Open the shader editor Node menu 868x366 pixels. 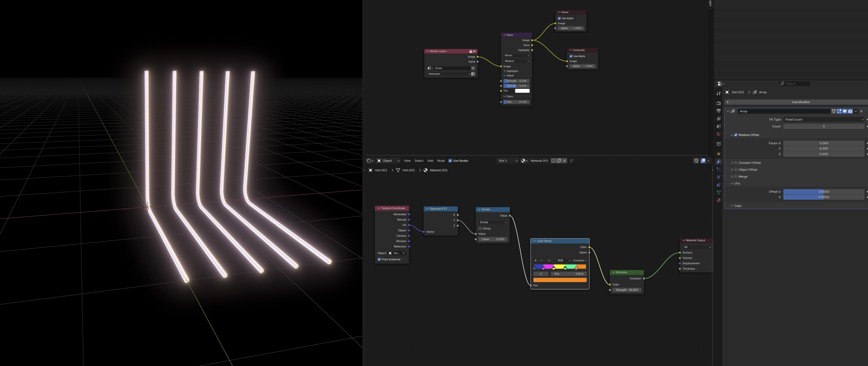[x=441, y=161]
